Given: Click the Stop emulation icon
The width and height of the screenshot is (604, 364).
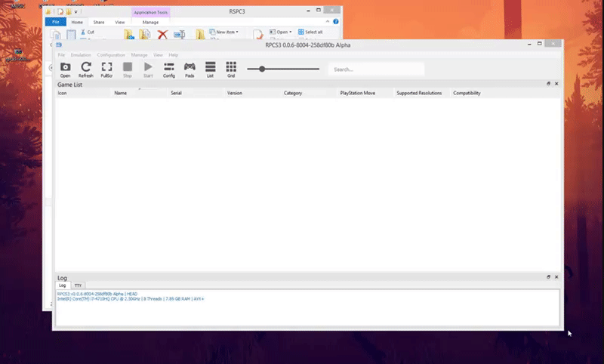Looking at the screenshot, I should (128, 69).
